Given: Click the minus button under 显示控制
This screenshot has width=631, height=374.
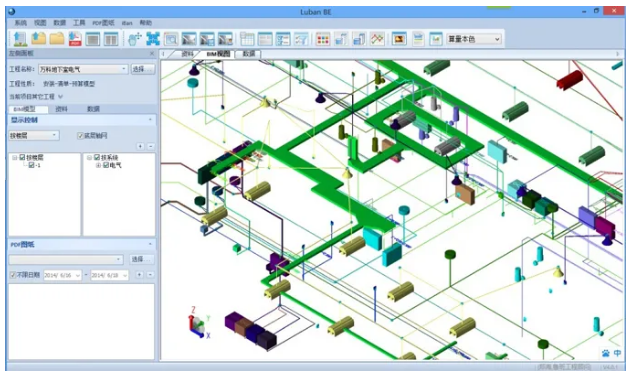Looking at the screenshot, I should pyautogui.click(x=151, y=147).
